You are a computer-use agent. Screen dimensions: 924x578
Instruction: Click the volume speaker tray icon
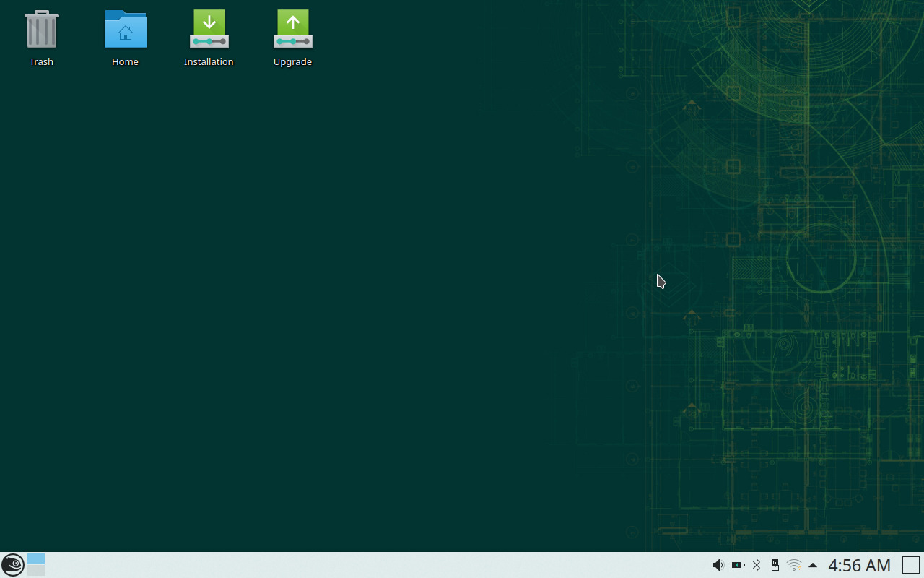point(718,565)
